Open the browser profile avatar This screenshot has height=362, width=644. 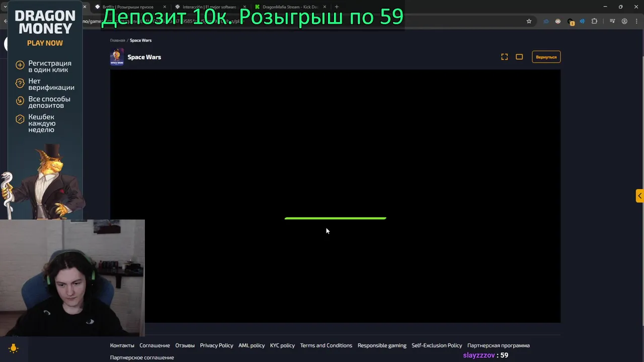tap(624, 21)
